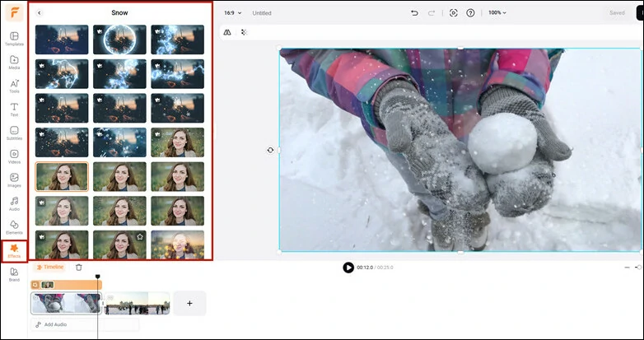Click the Untitled project name field
Screen dimensions: 644x340
coord(262,12)
